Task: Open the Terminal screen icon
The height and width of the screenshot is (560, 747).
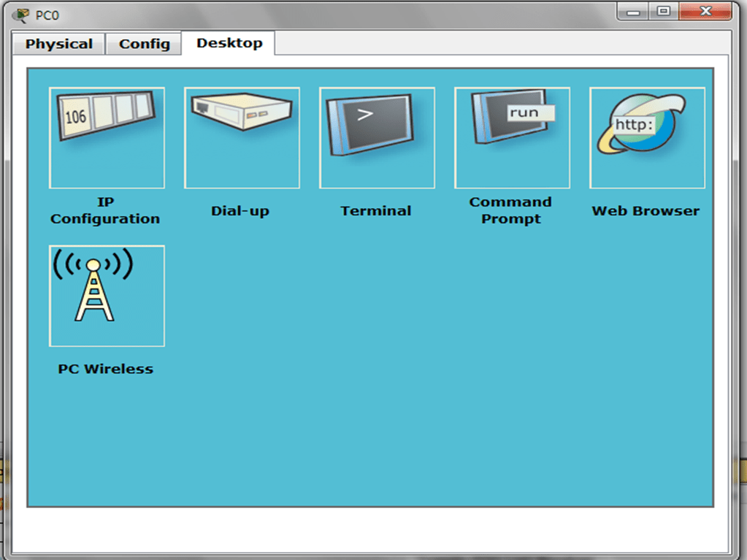Action: click(377, 137)
